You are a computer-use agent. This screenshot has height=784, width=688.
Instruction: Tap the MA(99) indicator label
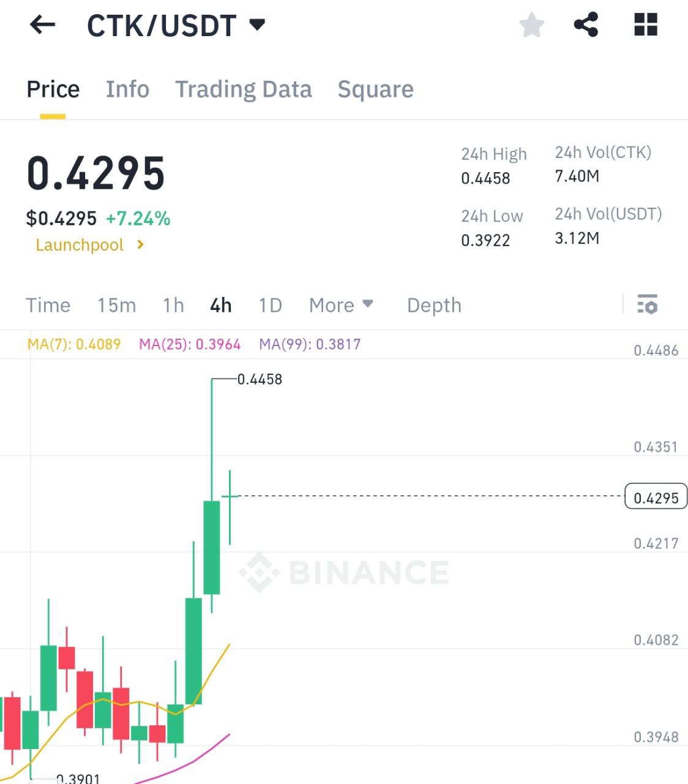click(310, 344)
